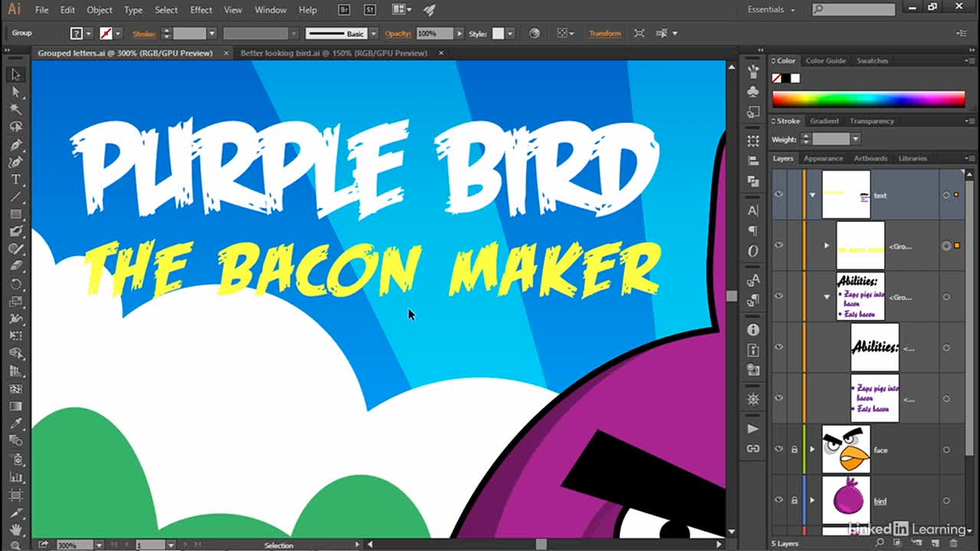The width and height of the screenshot is (980, 551).
Task: Select the Selection tool arrow
Action: [x=16, y=74]
